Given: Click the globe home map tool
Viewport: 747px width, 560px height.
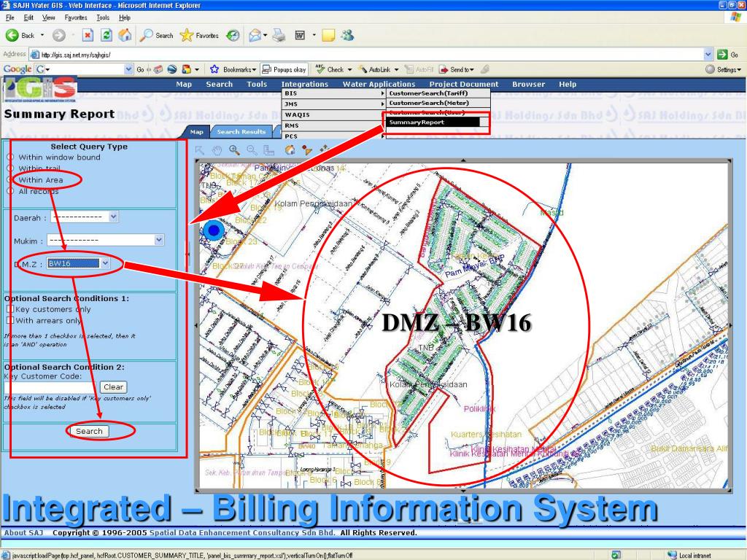Looking at the screenshot, I should (290, 150).
